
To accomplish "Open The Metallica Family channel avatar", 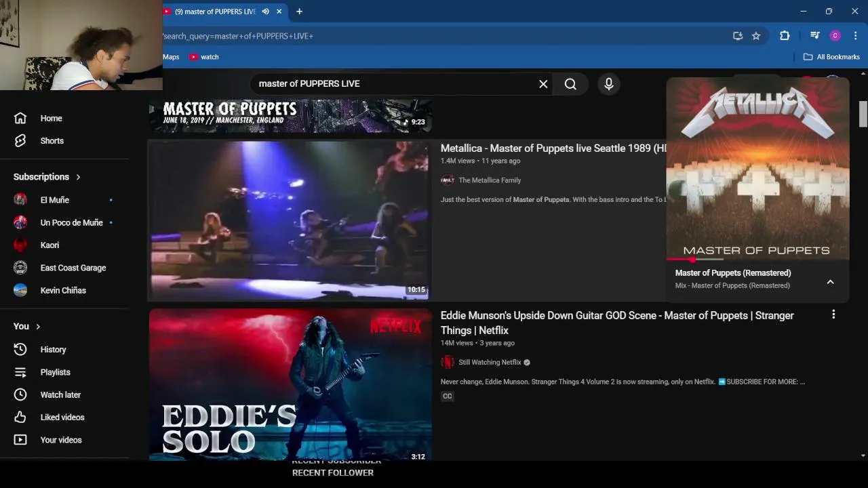I will click(448, 180).
